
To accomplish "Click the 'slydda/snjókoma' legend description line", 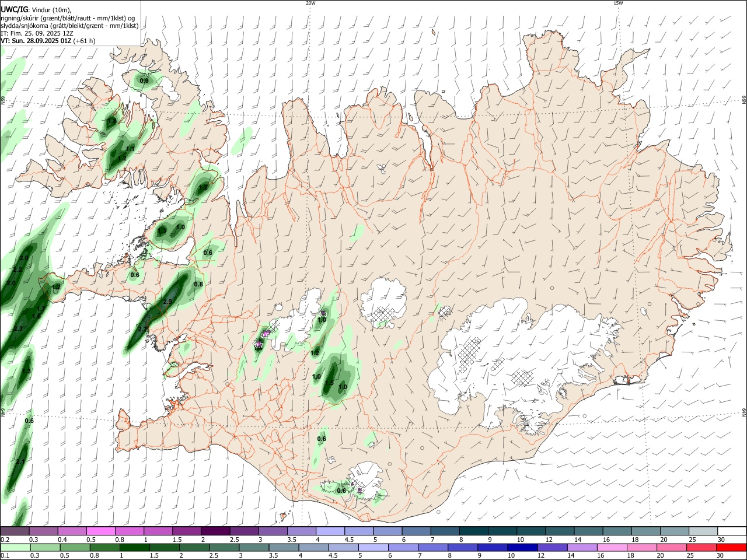I will point(69,26).
